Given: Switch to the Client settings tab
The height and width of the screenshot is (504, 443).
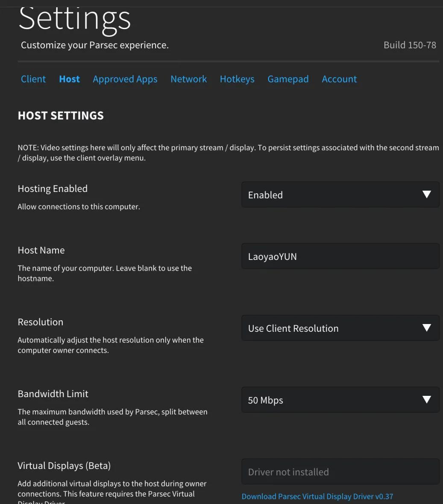Looking at the screenshot, I should [33, 79].
